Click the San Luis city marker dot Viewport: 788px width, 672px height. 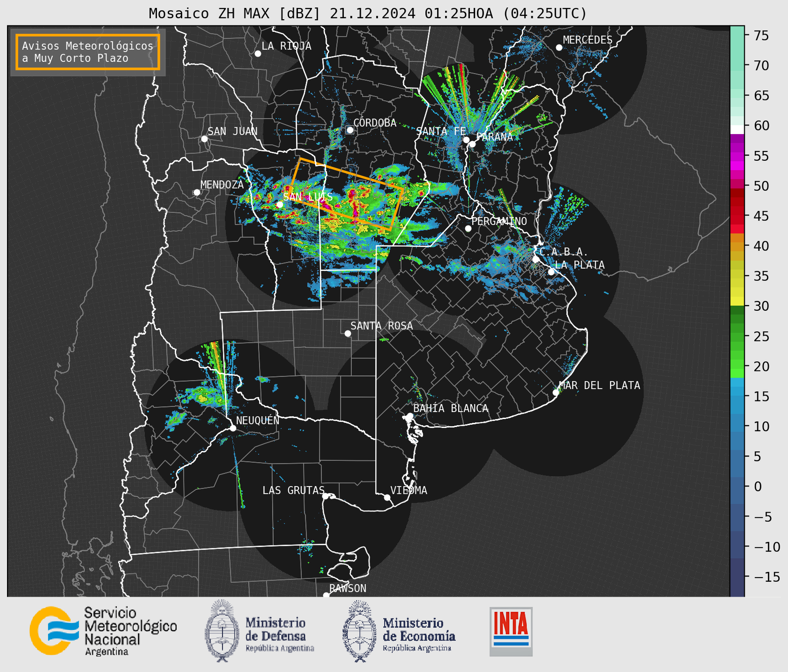pos(279,204)
